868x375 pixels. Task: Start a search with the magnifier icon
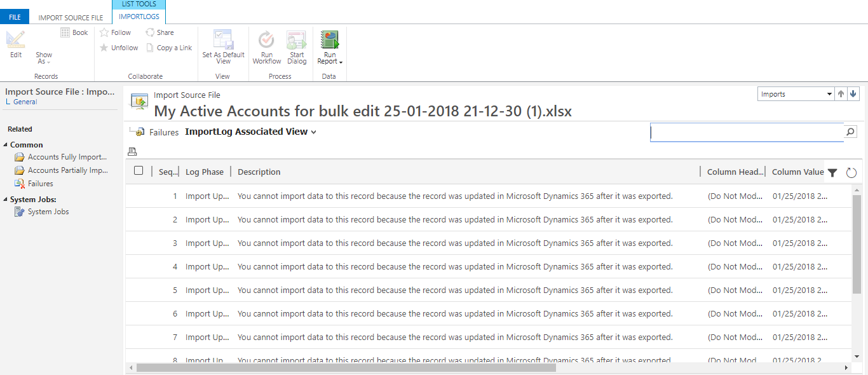850,132
